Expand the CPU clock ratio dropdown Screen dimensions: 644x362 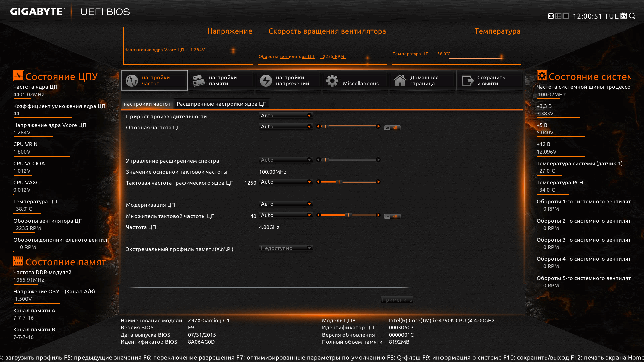(286, 215)
